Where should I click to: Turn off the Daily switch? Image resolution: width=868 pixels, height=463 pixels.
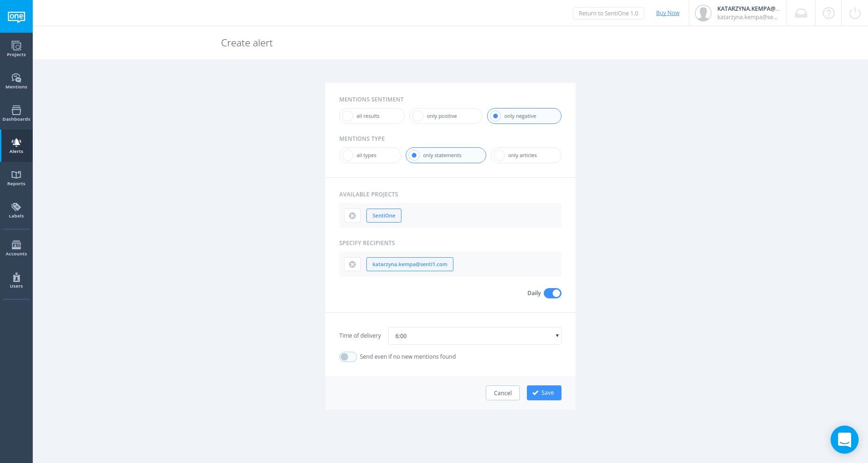tap(553, 293)
